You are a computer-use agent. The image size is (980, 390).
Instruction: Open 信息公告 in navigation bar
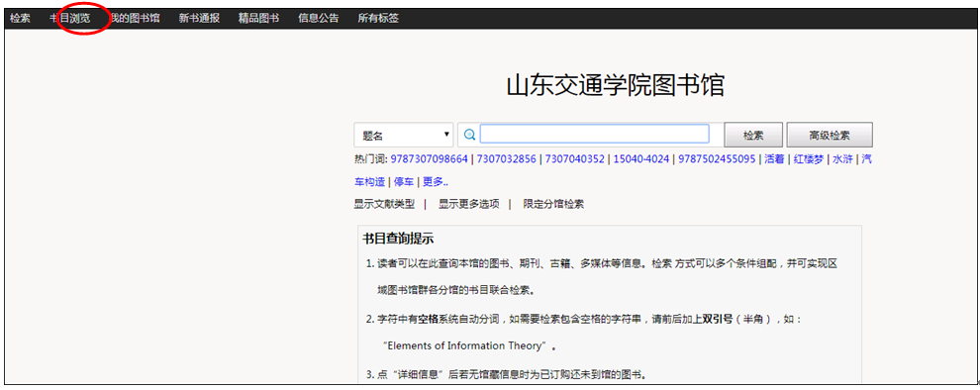319,18
